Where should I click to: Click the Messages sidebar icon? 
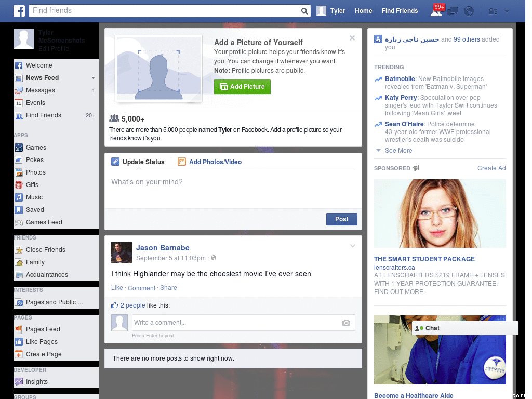coord(19,90)
